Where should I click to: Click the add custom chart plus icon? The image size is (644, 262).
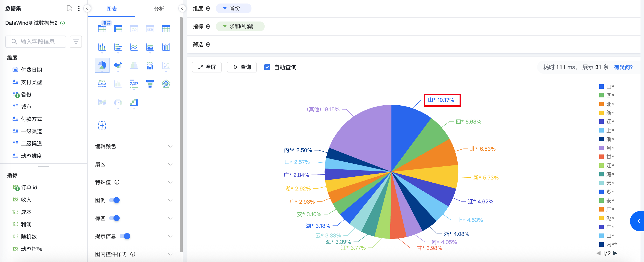click(x=102, y=125)
